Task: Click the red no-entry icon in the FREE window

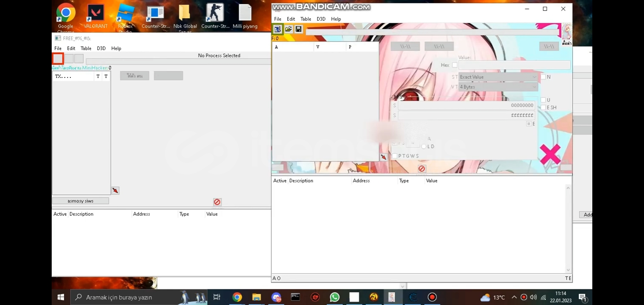Action: (217, 202)
